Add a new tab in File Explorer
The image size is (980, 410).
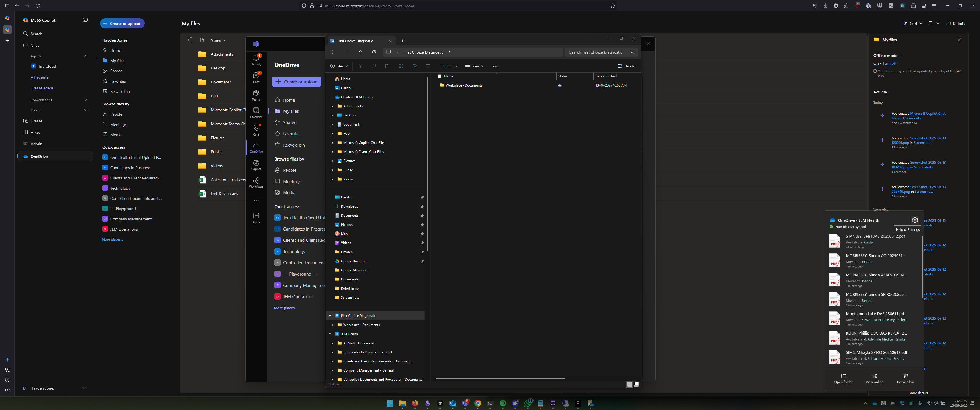pos(403,41)
